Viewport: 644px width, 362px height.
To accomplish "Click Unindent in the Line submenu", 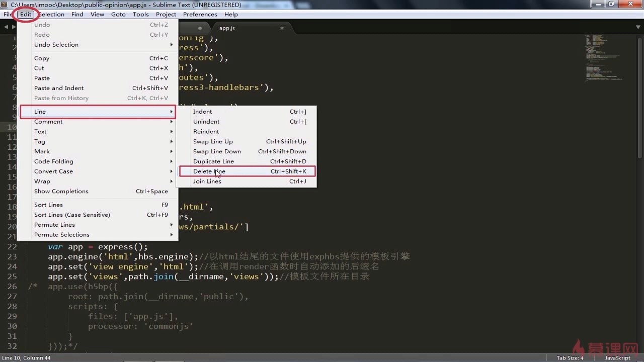I will tap(248, 122).
